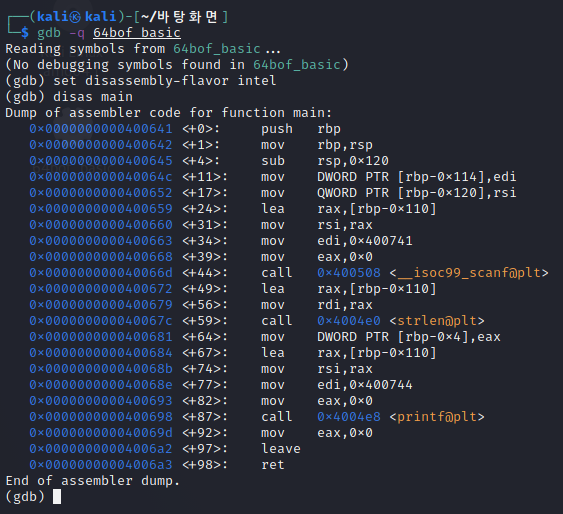This screenshot has width=563, height=514.
Task: Click the address 0x0000000000400660
Action: tap(101, 225)
